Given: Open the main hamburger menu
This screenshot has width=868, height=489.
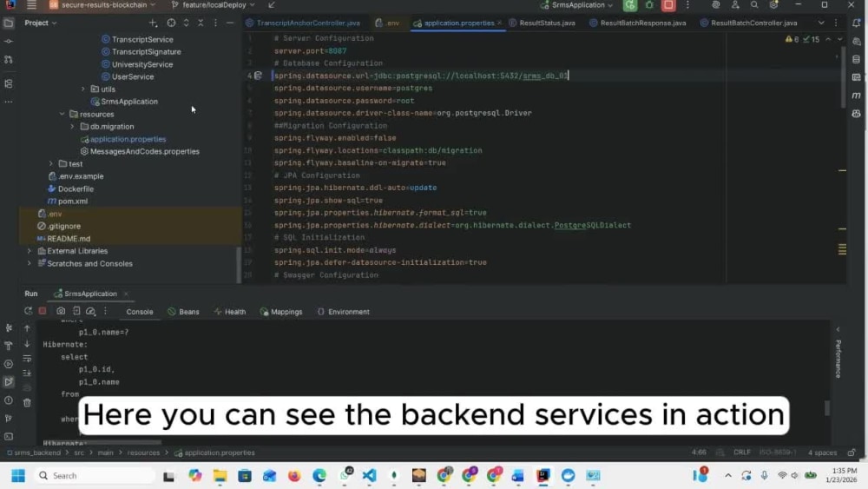Looking at the screenshot, I should coord(31,5).
